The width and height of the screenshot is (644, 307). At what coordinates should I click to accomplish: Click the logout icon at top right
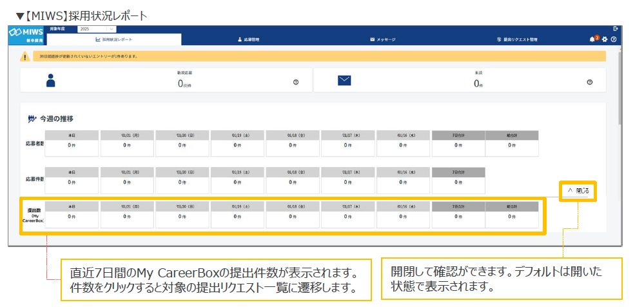616,28
